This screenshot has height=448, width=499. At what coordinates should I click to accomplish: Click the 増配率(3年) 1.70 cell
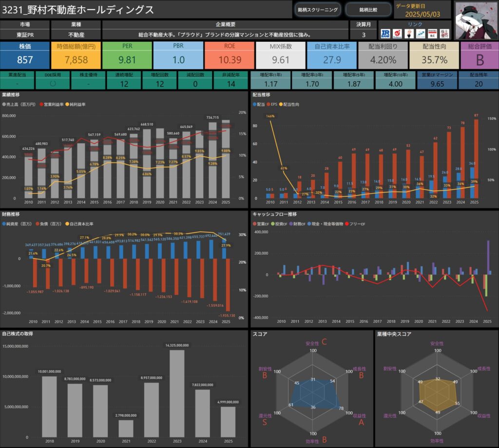pos(312,80)
